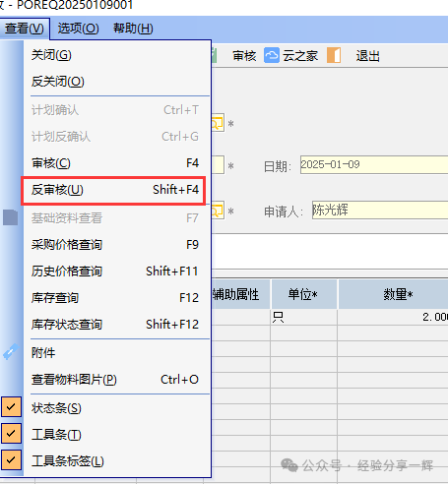Open the 帮助(H) menu
448x484 pixels.
[x=133, y=29]
